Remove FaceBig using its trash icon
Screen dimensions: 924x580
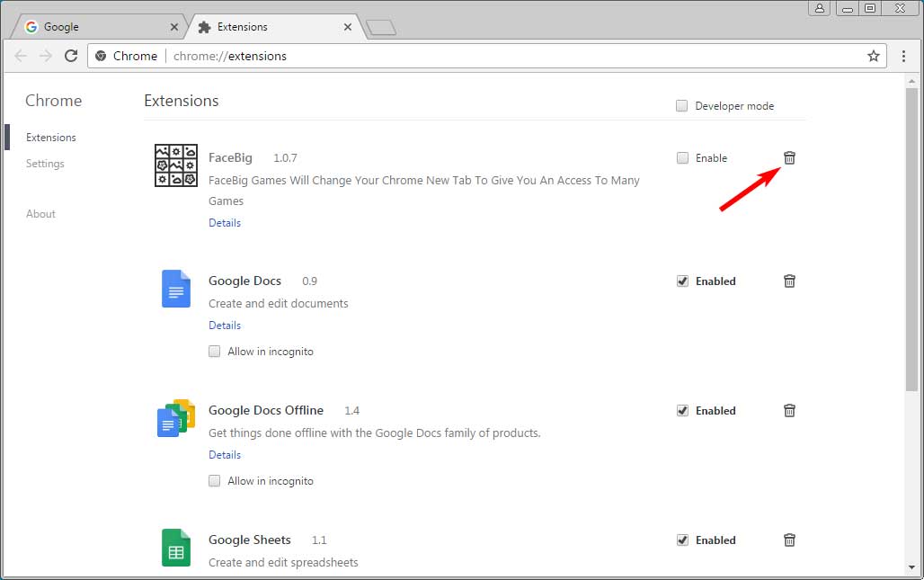[789, 157]
